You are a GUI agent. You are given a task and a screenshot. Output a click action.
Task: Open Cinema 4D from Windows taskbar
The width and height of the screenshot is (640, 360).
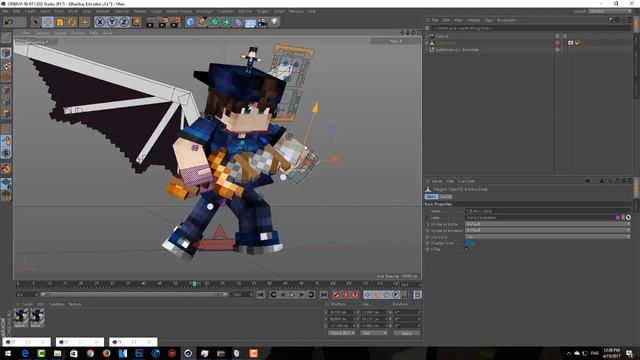(x=188, y=353)
